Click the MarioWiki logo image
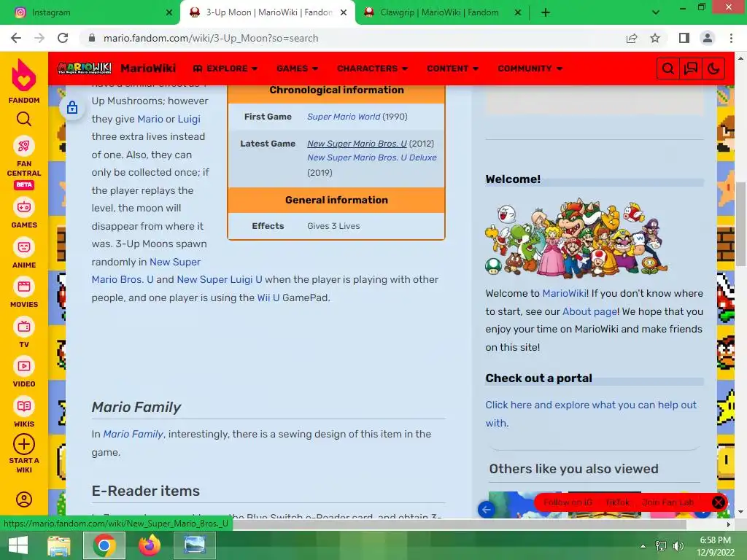The height and width of the screenshot is (560, 747). pos(85,69)
